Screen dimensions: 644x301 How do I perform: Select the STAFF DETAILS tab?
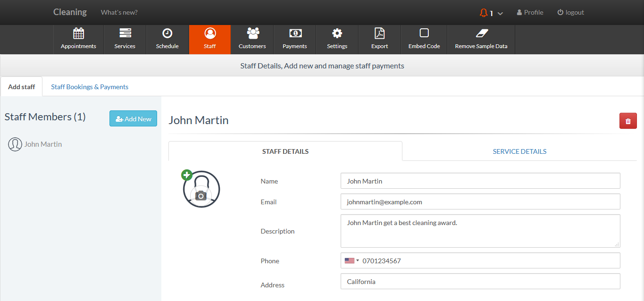(285, 151)
